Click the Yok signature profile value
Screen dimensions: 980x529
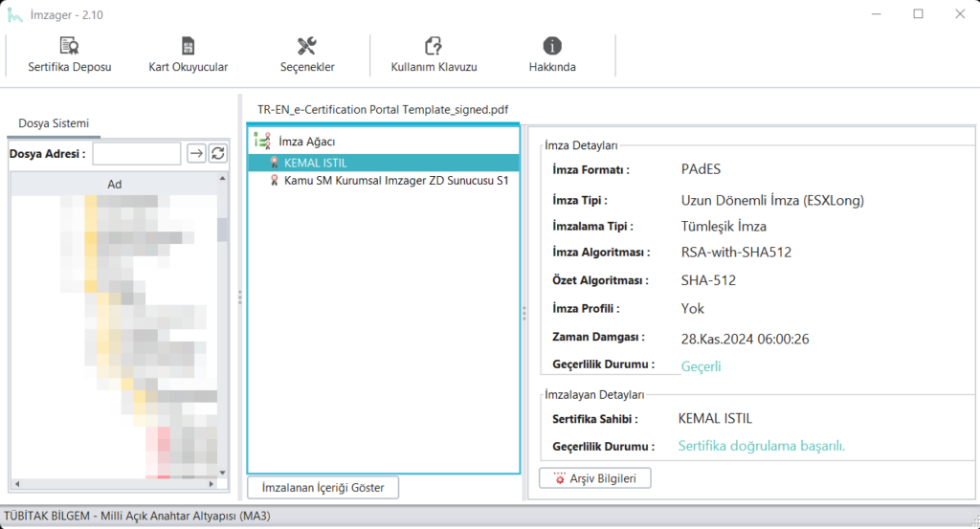pyautogui.click(x=693, y=309)
